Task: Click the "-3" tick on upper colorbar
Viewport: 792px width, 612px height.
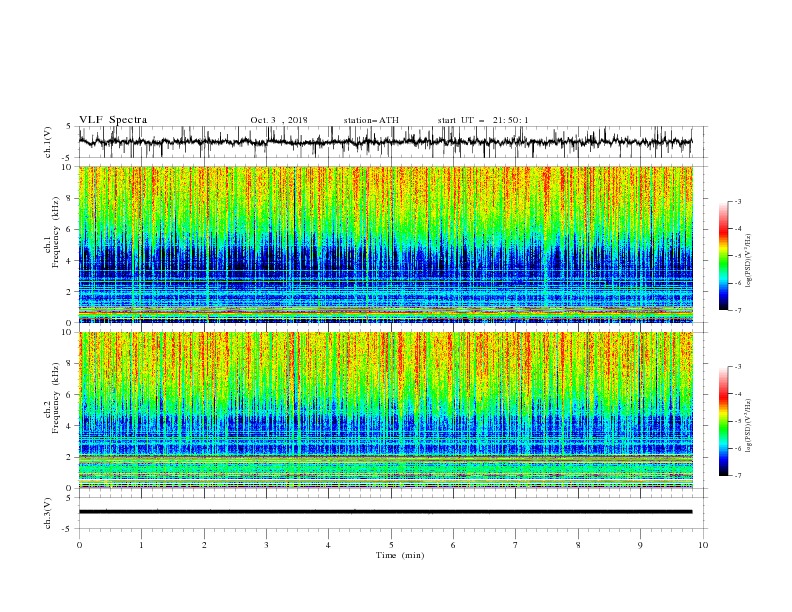Action: pyautogui.click(x=737, y=201)
